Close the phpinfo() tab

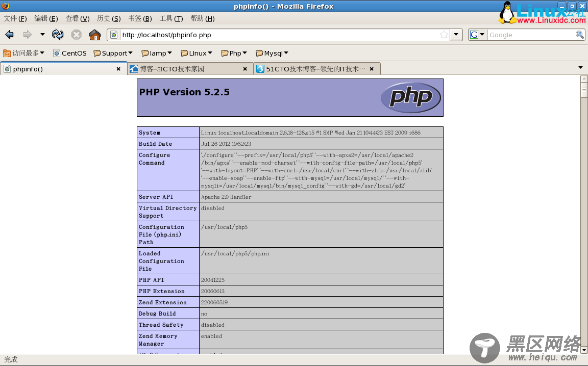coord(118,69)
